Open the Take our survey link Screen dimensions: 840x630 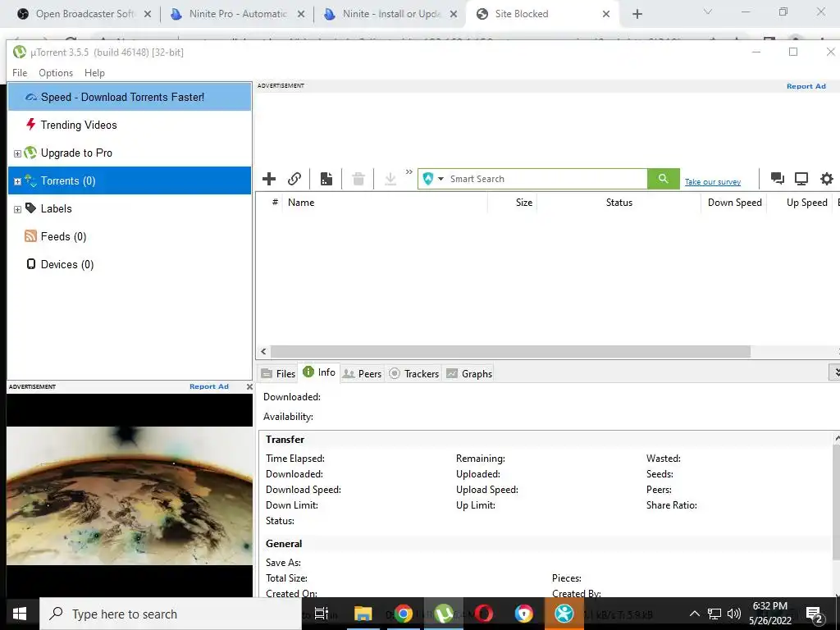tap(713, 182)
